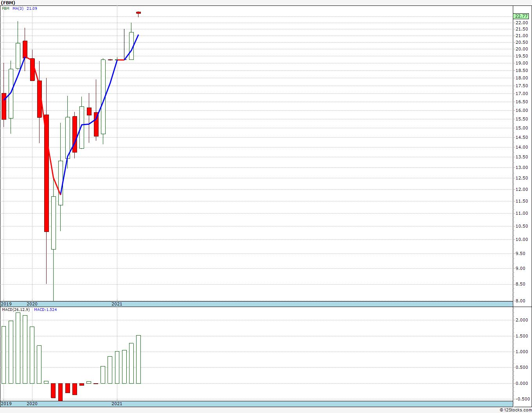
Task: Click the MACD:1.524 value readout
Action: tap(45, 310)
